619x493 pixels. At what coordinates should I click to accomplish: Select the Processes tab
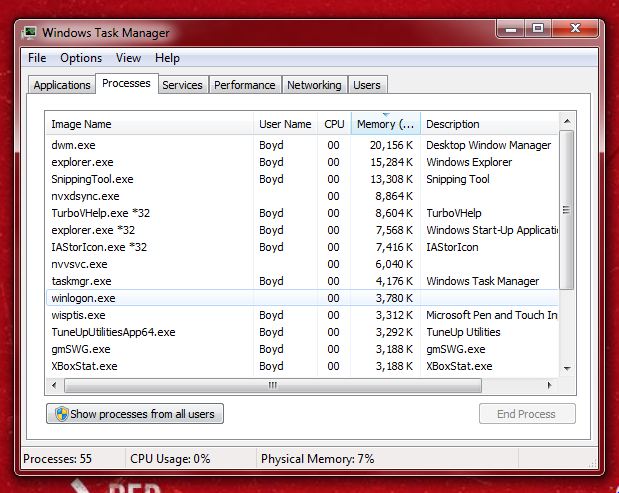[x=126, y=83]
